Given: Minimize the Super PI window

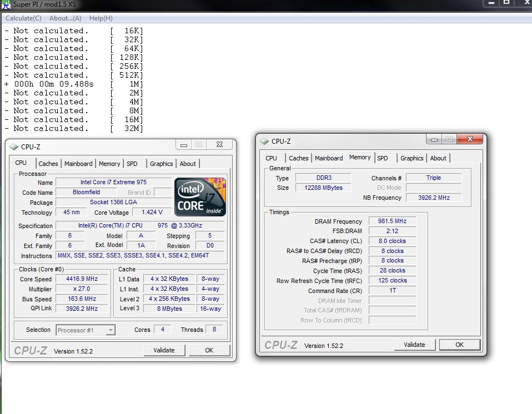Looking at the screenshot, I should [x=491, y=3].
